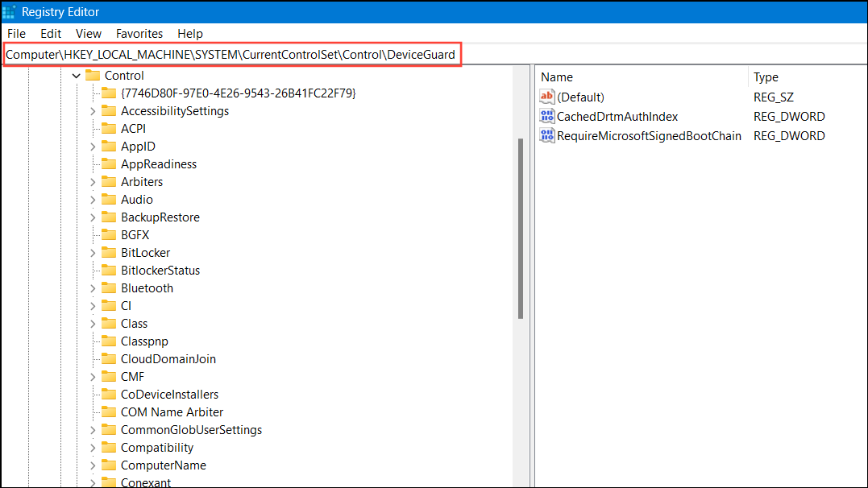
Task: Click the CloudDomainJoin folder icon
Action: coord(109,358)
